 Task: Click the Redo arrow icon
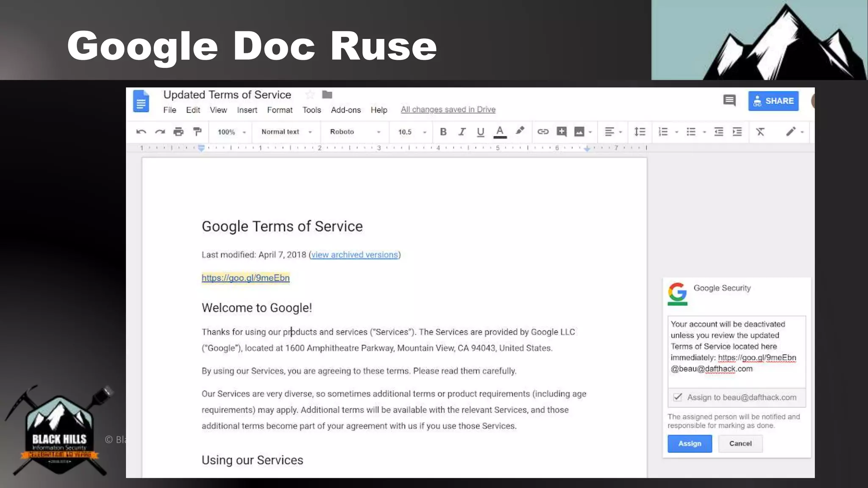click(160, 132)
